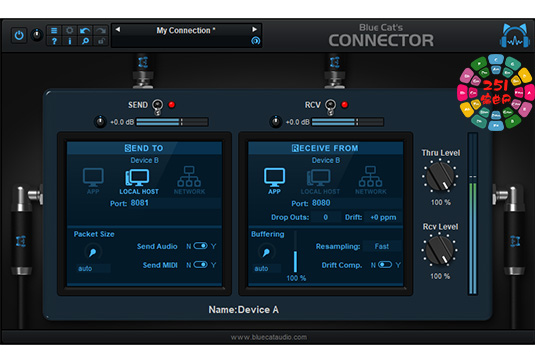Click the undo arrow icon

pyautogui.click(x=85, y=31)
